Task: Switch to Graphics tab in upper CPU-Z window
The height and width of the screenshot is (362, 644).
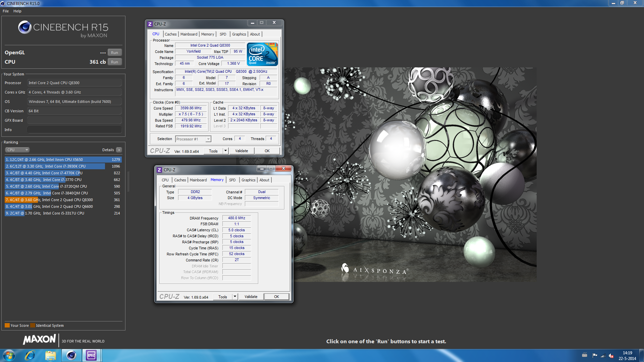Action: tap(239, 34)
